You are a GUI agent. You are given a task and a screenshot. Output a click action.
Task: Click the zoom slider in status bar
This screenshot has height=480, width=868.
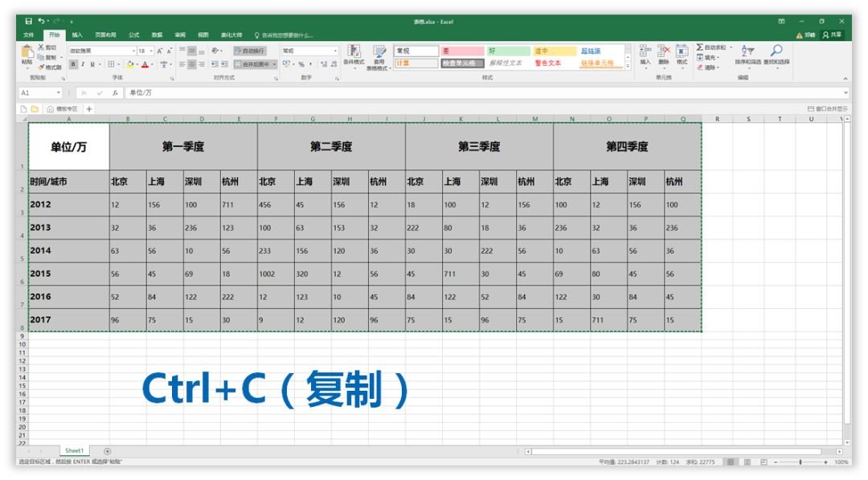pyautogui.click(x=800, y=462)
